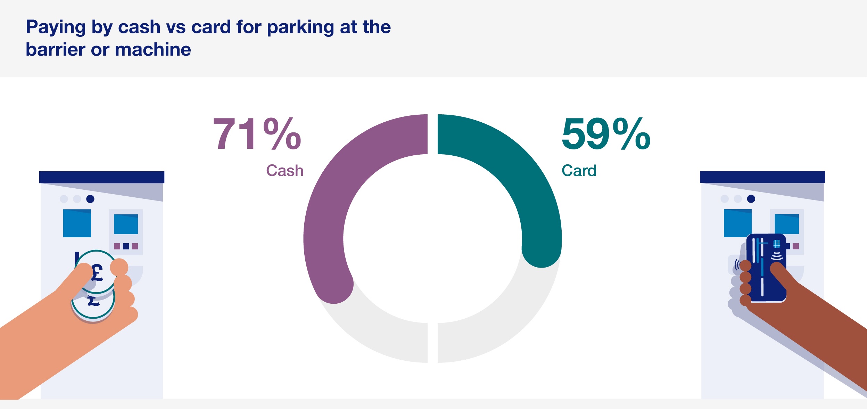Click the 71% cash percentage figure
Viewport: 868px width, 409px height.
pyautogui.click(x=257, y=134)
